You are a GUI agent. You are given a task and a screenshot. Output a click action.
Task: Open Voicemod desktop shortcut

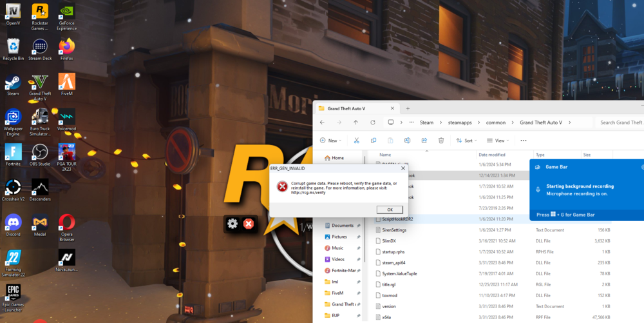pyautogui.click(x=66, y=120)
